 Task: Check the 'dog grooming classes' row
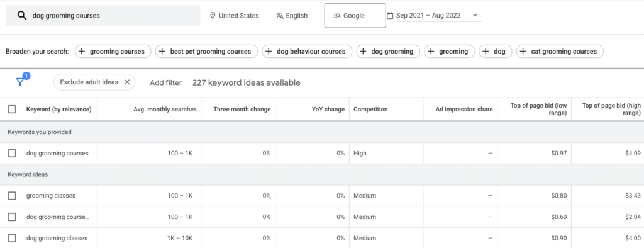12,238
